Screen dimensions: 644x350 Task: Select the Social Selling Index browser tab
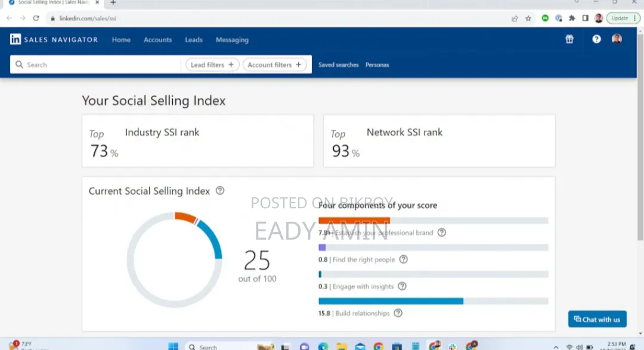click(54, 2)
